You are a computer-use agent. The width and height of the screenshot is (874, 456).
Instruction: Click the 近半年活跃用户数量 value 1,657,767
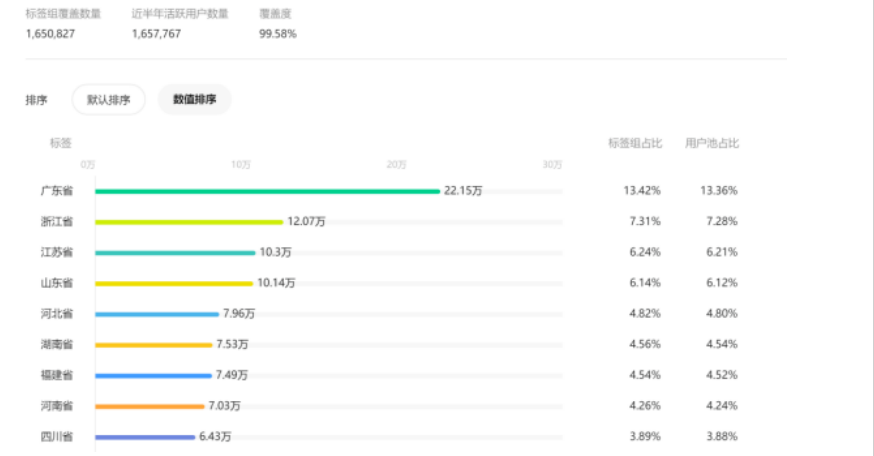pyautogui.click(x=156, y=34)
